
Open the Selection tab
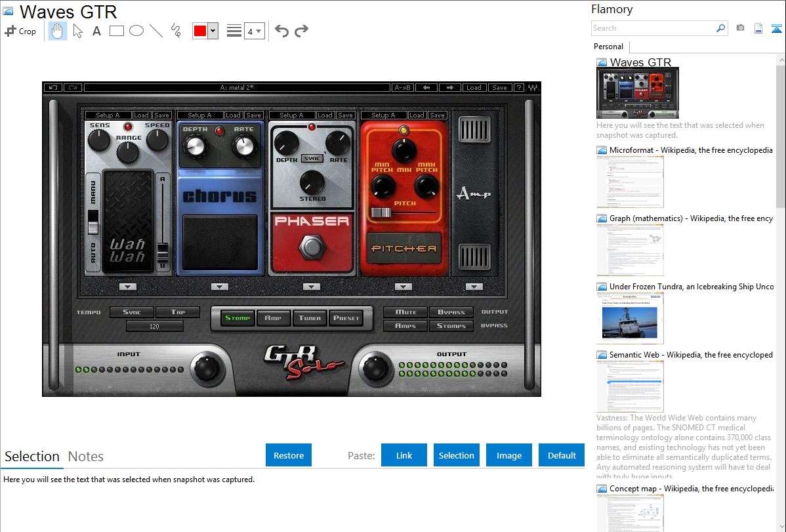(32, 457)
